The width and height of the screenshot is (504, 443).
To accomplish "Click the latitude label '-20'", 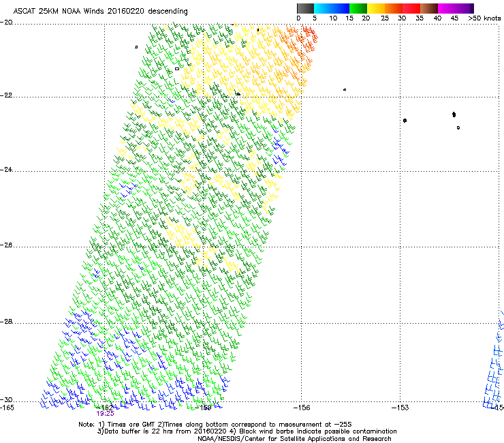I will pos(6,22).
